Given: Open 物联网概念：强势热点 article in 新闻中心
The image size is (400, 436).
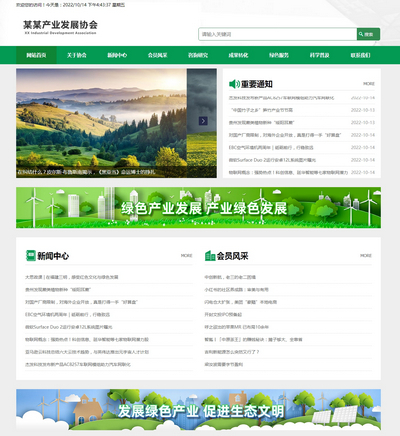Looking at the screenshot, I should click(87, 339).
